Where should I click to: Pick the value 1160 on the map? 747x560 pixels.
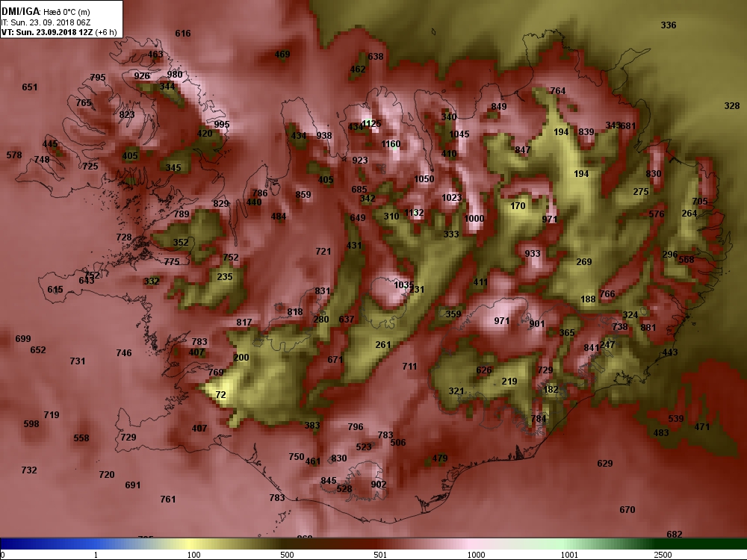tap(391, 144)
